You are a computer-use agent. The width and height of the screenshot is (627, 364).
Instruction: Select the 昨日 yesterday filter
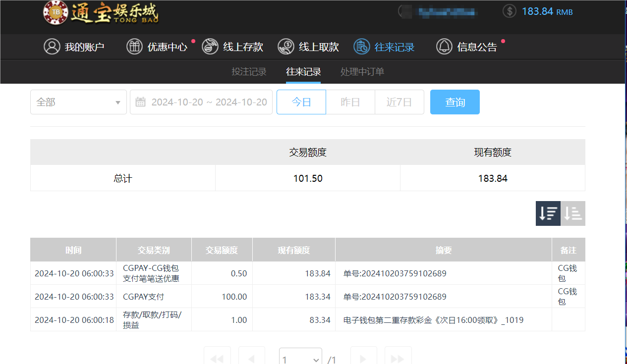(x=350, y=102)
